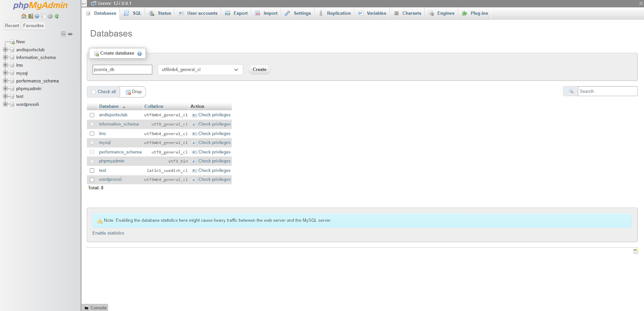Open the navigation panel settings gear
The width and height of the screenshot is (644, 311).
[x=50, y=16]
